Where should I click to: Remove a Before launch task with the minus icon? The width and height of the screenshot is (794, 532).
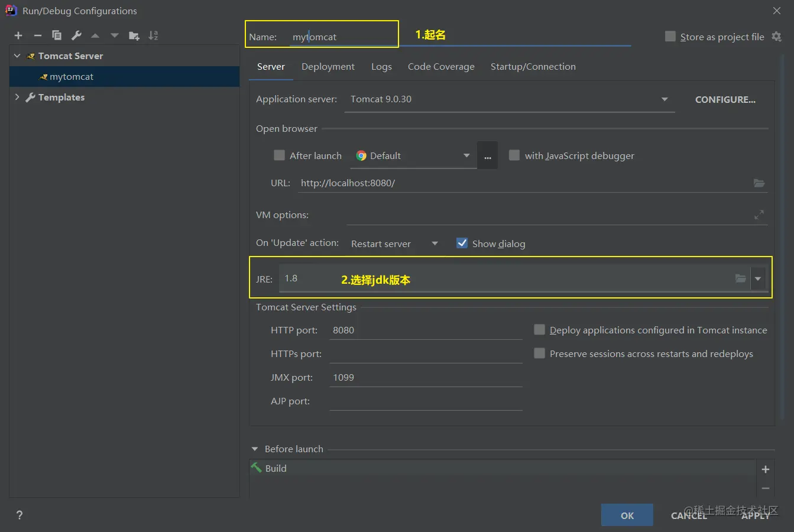[766, 488]
